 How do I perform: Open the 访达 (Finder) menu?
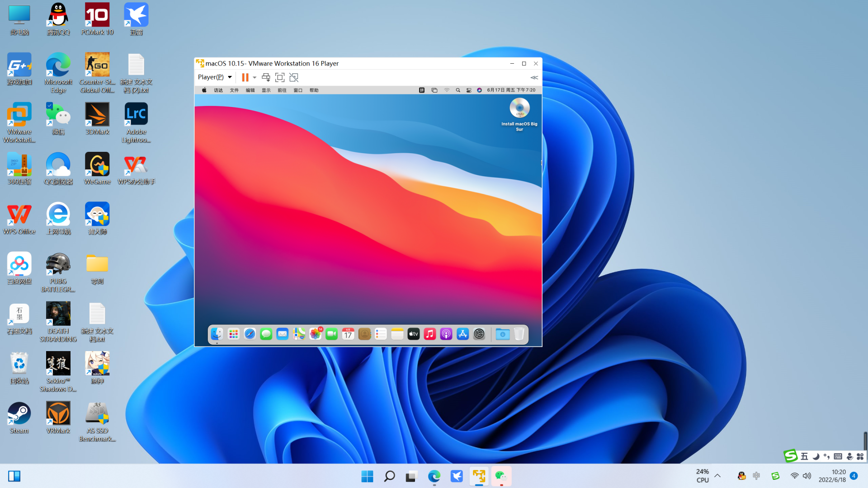218,90
